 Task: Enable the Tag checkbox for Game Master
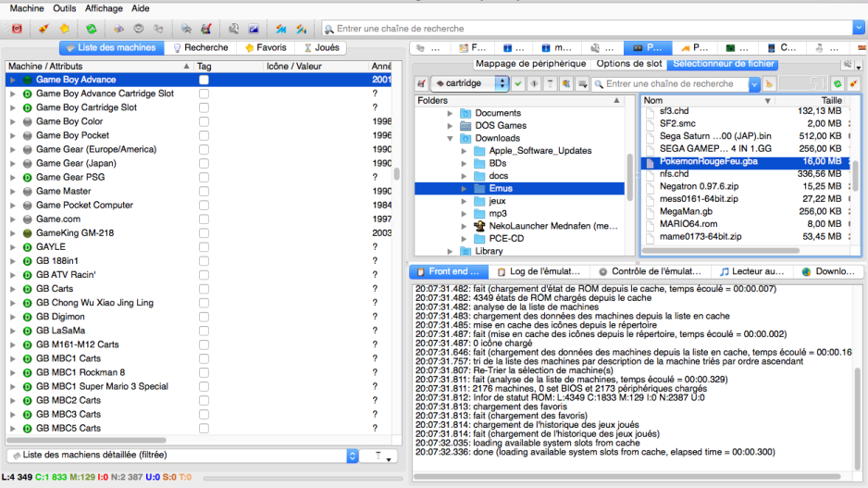click(204, 192)
